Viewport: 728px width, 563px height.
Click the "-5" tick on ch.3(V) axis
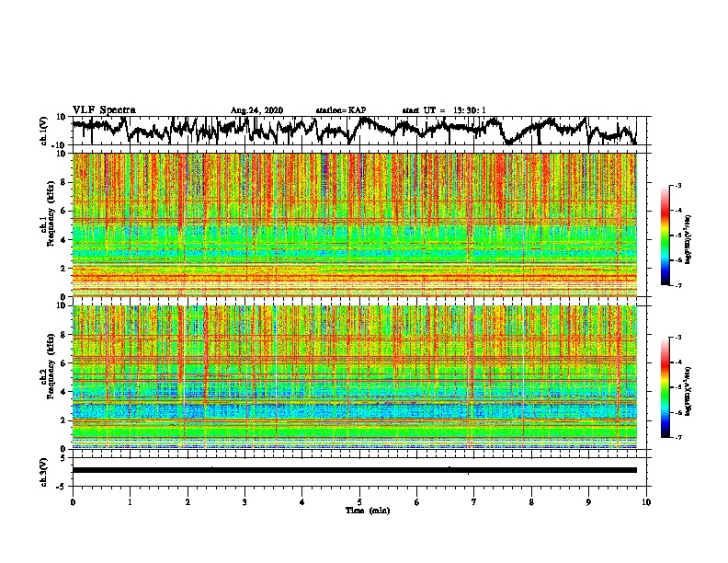(62, 487)
